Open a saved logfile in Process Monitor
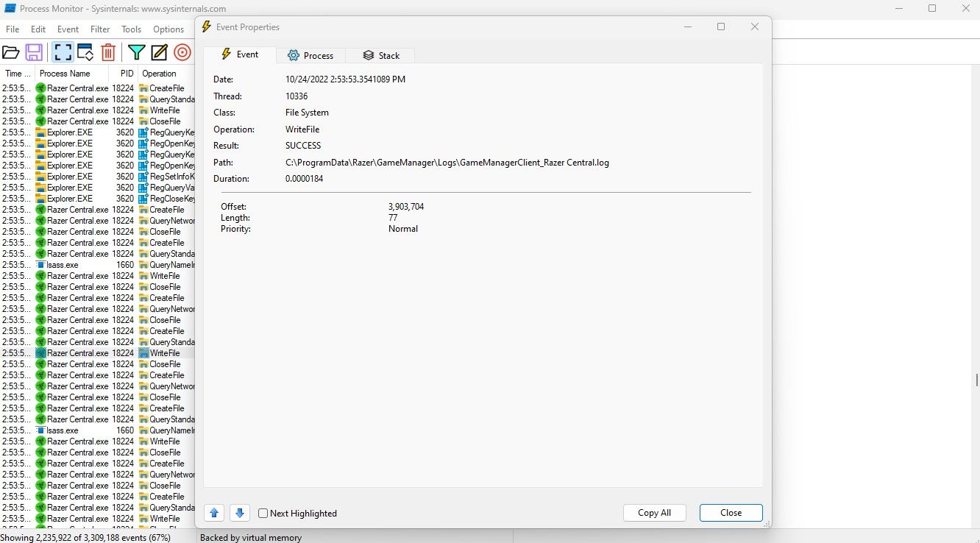The height and width of the screenshot is (543, 980). click(x=10, y=52)
